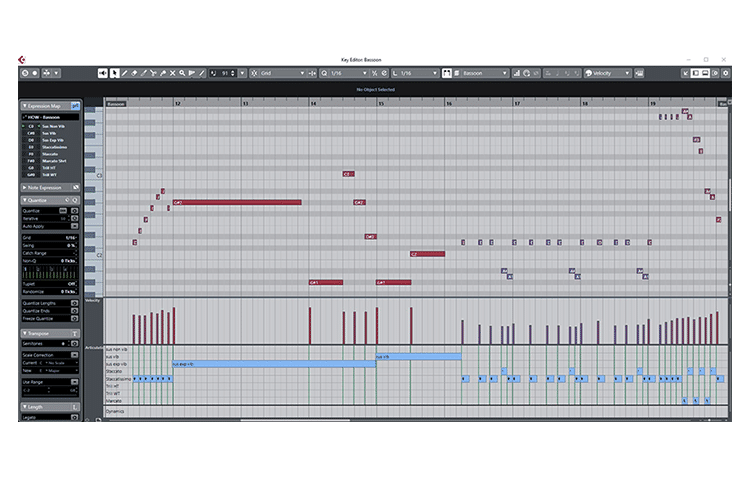The image size is (750, 478).
Task: Click the Marcato articulation lane label
Action: point(113,400)
